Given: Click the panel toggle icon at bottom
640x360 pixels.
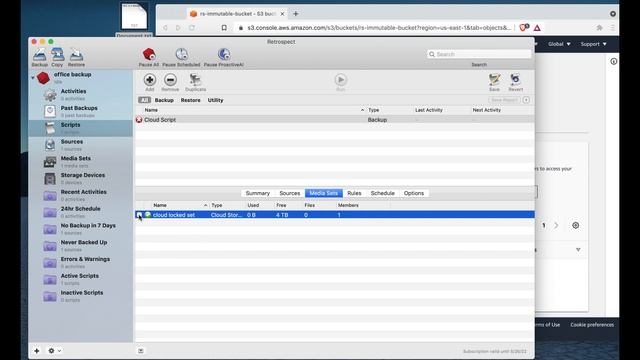Looking at the screenshot, I should click(141, 351).
